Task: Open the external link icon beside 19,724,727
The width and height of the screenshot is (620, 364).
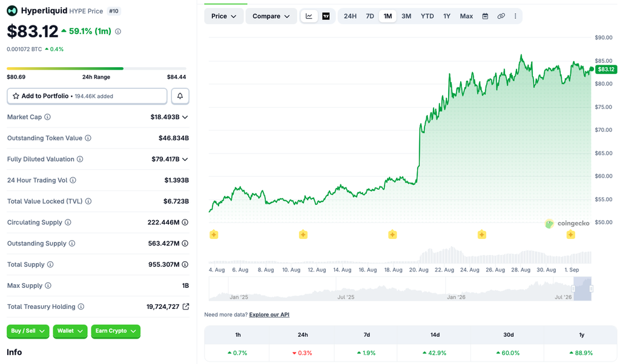Action: click(x=185, y=307)
